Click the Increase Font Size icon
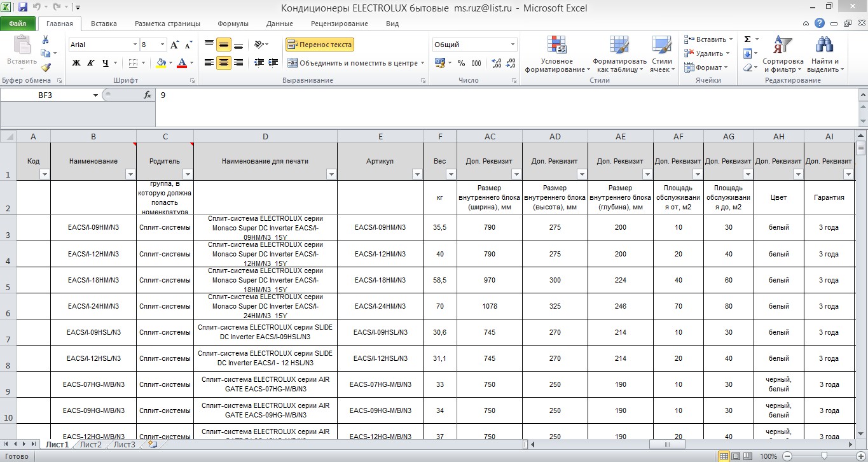 [x=176, y=45]
